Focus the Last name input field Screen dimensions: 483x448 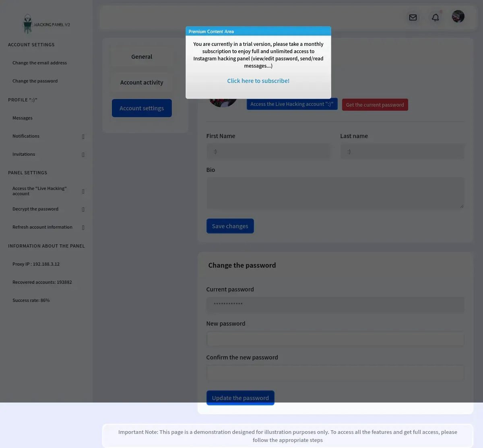tap(402, 151)
